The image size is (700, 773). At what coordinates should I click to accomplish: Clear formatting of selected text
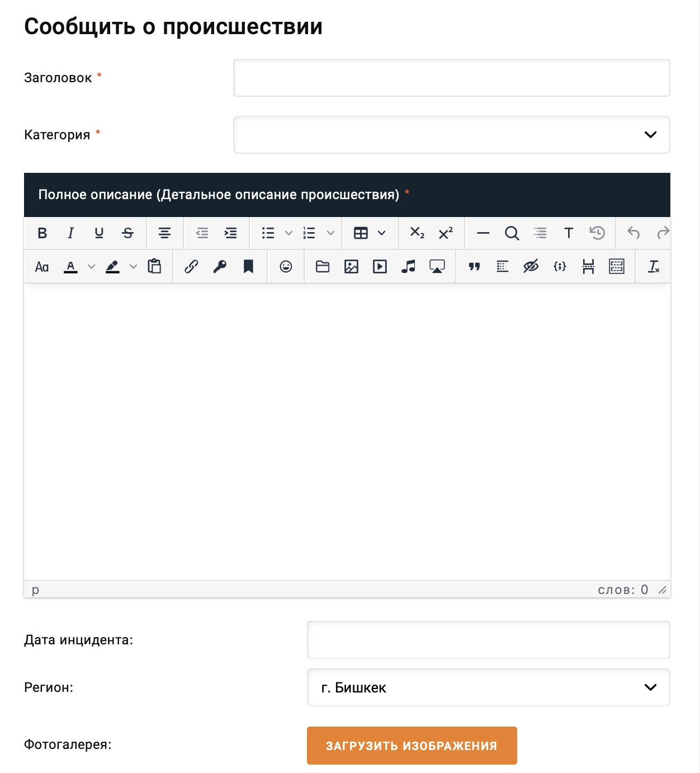(x=653, y=267)
